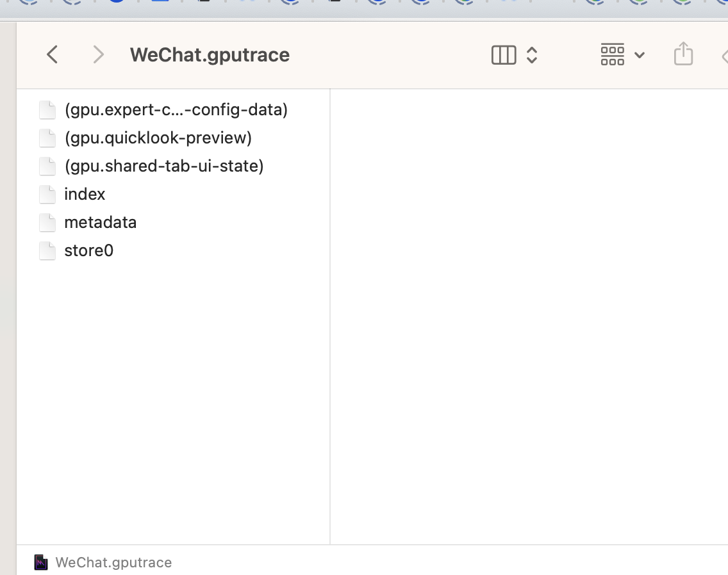Select the metadata file
728x575 pixels.
coord(100,223)
